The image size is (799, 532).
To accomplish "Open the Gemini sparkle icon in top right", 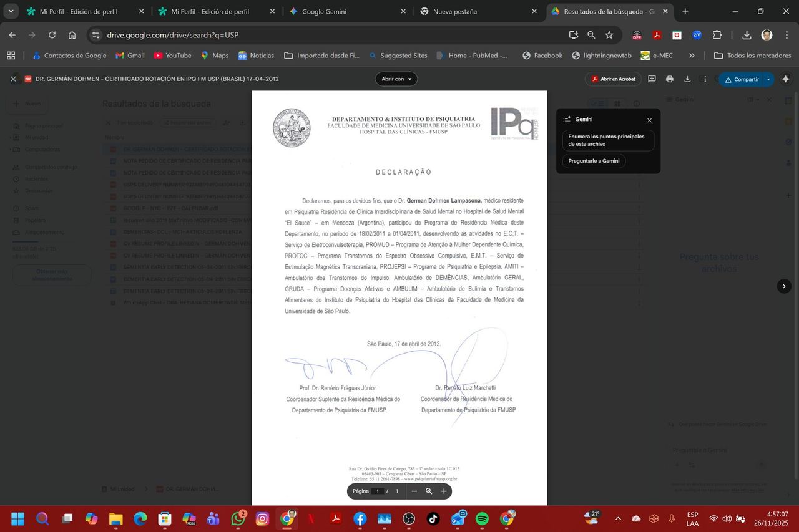I will pyautogui.click(x=785, y=79).
